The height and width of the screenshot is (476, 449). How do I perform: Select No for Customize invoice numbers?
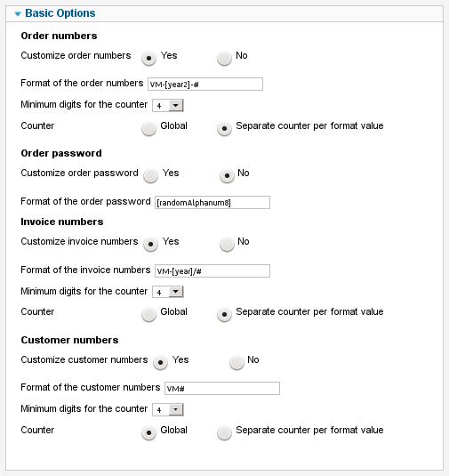(x=227, y=244)
